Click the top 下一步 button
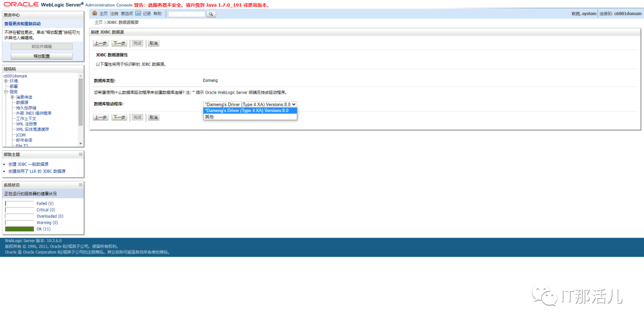Viewport: 644px width, 325px height. 119,43
